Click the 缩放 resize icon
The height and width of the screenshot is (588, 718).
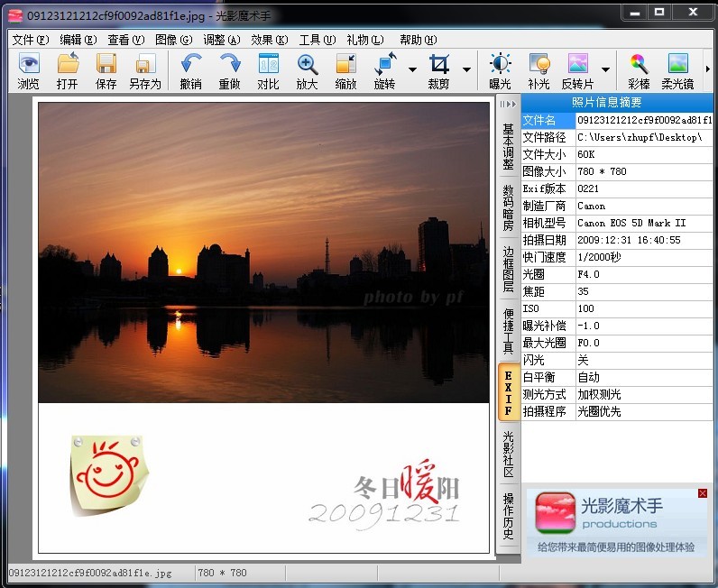345,63
